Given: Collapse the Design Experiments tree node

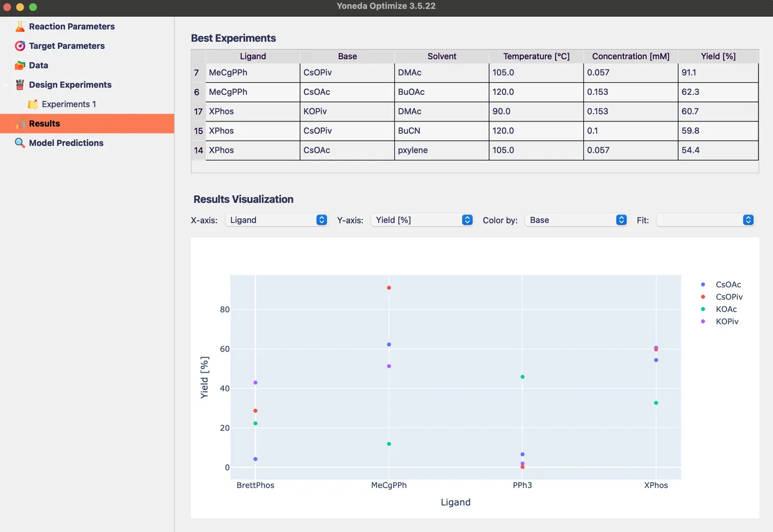Looking at the screenshot, I should point(6,85).
